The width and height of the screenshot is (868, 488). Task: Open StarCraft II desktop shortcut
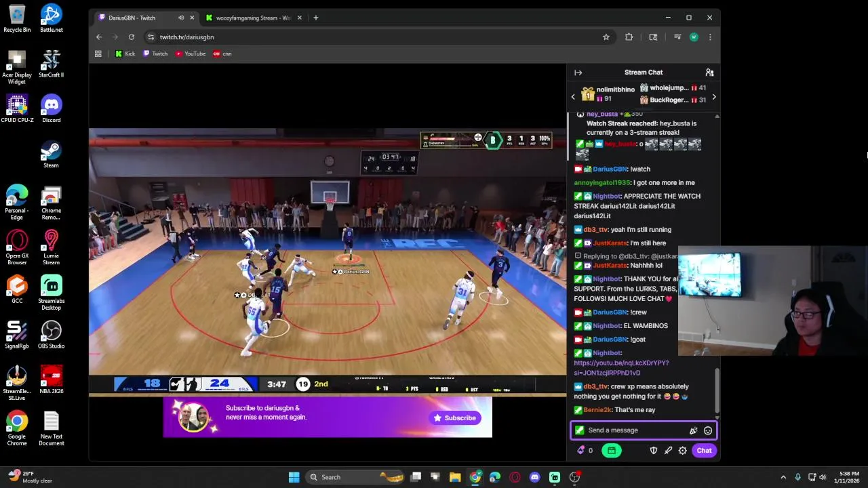(x=52, y=64)
